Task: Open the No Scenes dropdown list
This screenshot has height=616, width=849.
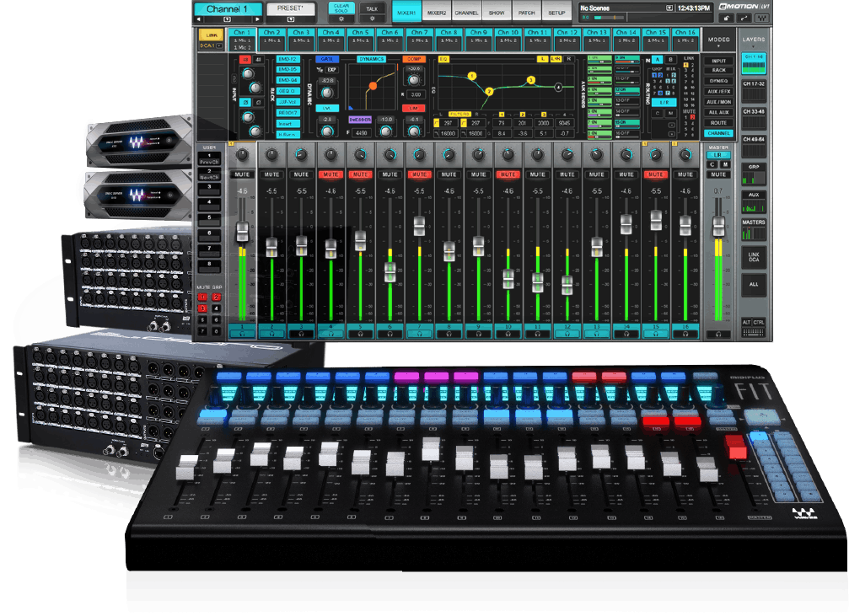Action: (x=670, y=8)
